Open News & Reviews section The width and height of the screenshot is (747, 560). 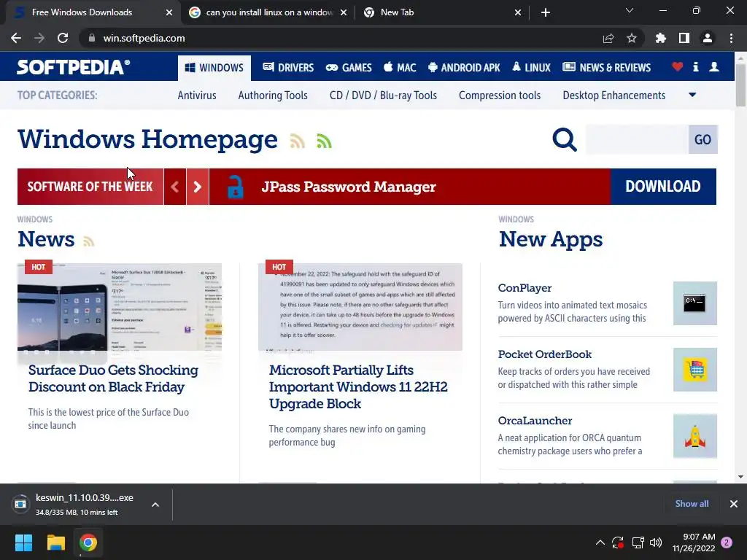[606, 68]
